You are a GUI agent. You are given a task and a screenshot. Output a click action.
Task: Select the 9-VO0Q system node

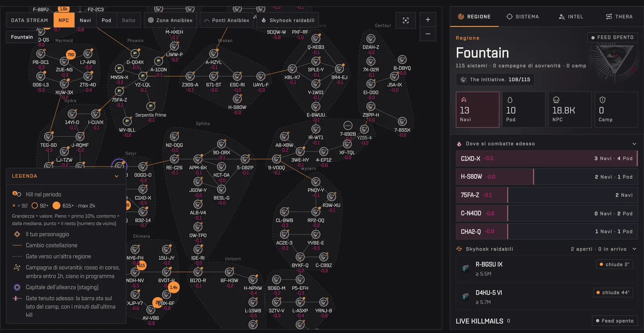tap(277, 159)
